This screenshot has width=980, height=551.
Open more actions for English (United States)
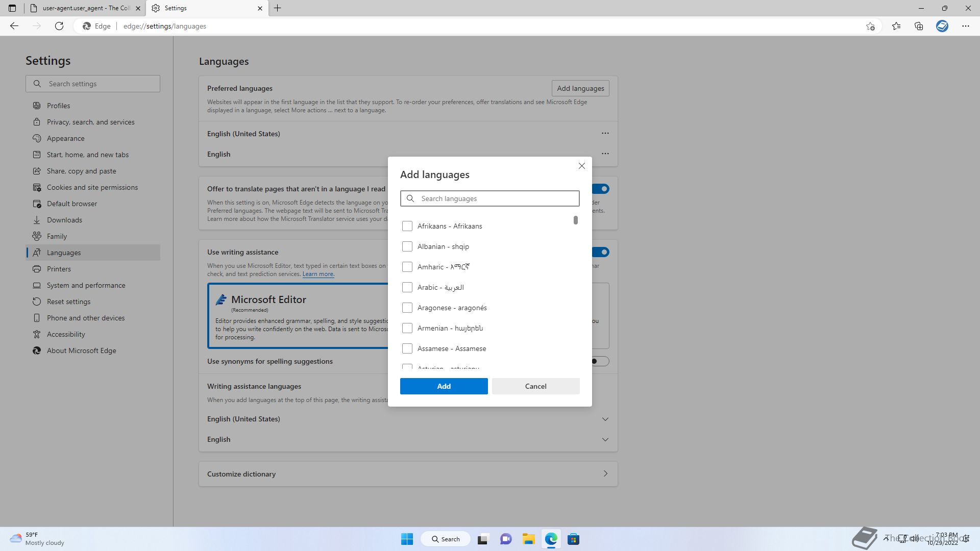click(x=605, y=133)
